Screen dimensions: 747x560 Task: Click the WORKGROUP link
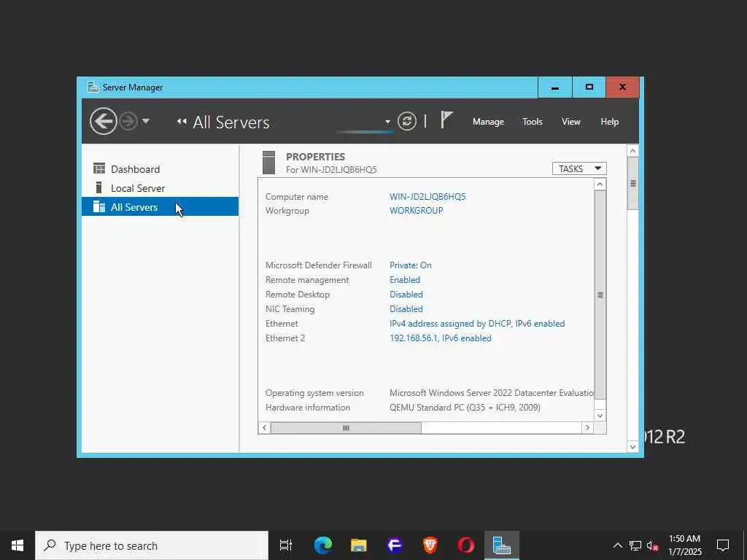click(x=416, y=211)
